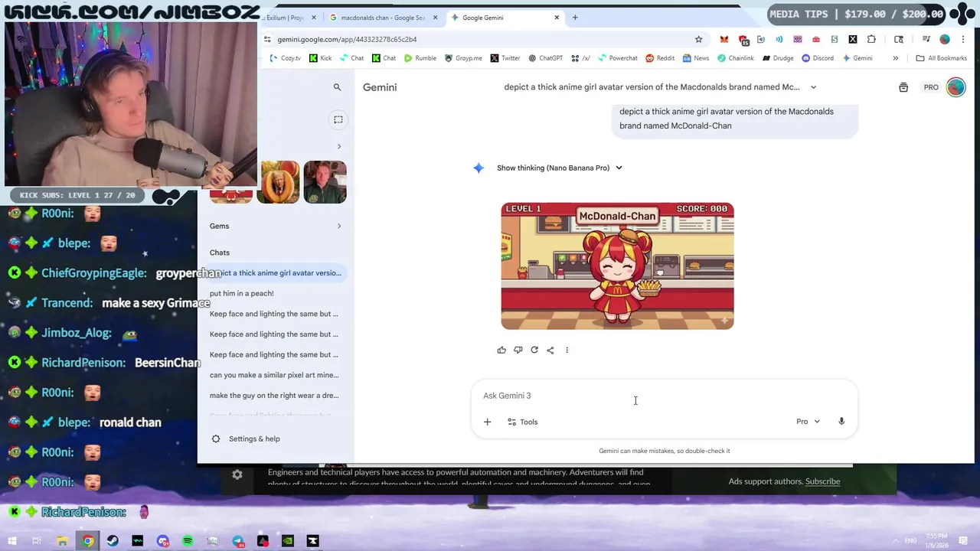980x551 pixels.
Task: Click the McDonald-Chan generated image
Action: tap(617, 266)
